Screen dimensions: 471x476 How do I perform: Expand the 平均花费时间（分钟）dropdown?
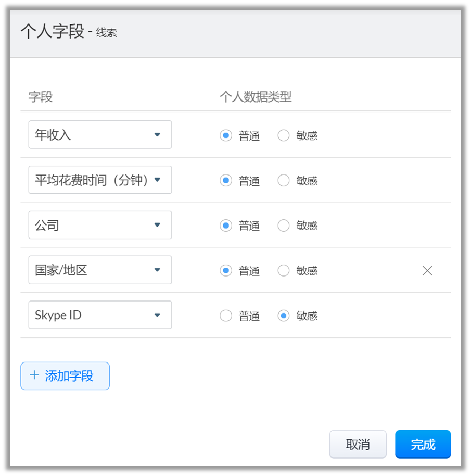100,180
